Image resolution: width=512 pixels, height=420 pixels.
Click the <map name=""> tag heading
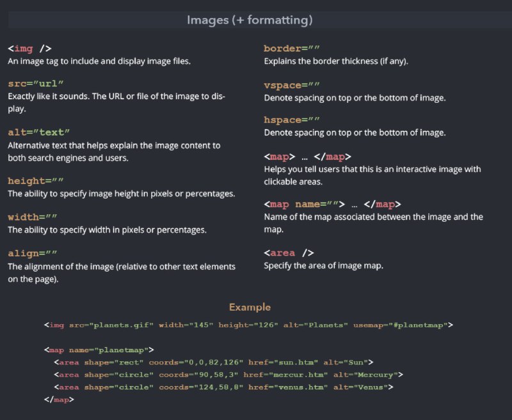[x=332, y=205]
